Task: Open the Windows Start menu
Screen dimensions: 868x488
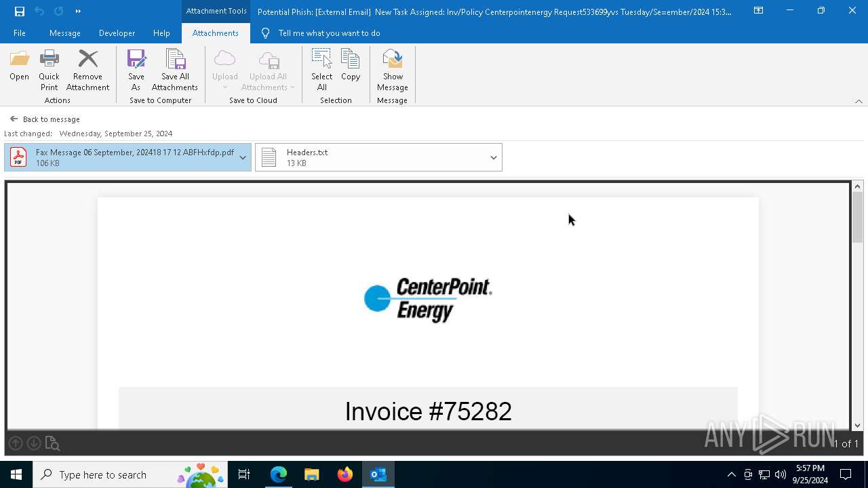Action: [16, 474]
